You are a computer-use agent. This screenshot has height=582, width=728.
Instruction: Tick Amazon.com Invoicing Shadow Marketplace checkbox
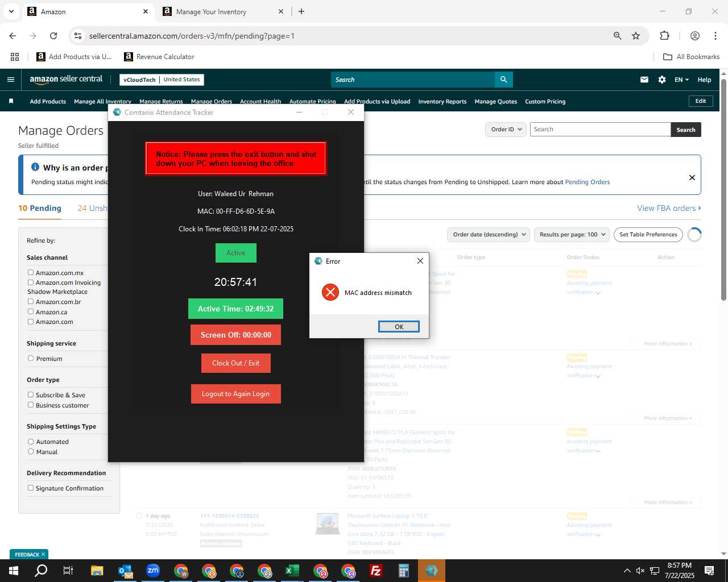tap(31, 282)
